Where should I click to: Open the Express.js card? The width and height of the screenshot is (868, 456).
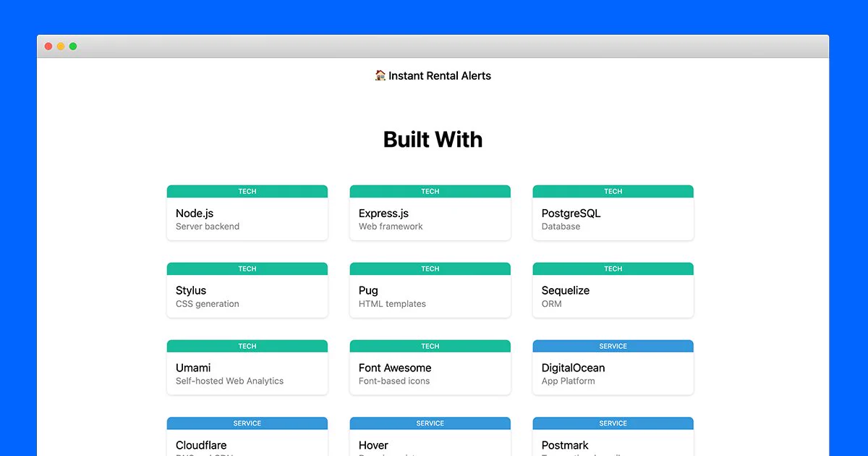430,213
